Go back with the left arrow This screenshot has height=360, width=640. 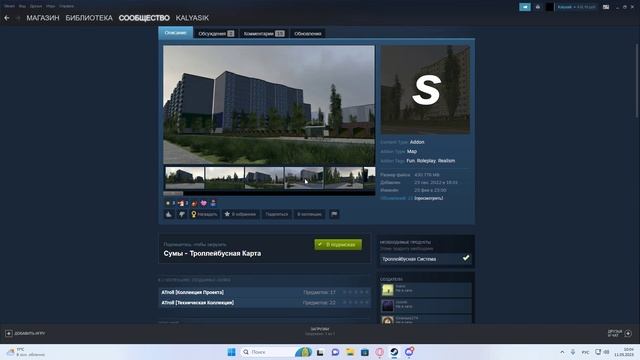pos(7,18)
